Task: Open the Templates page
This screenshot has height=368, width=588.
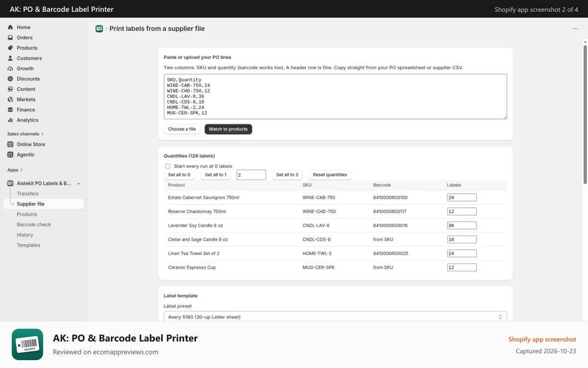Action: 28,245
